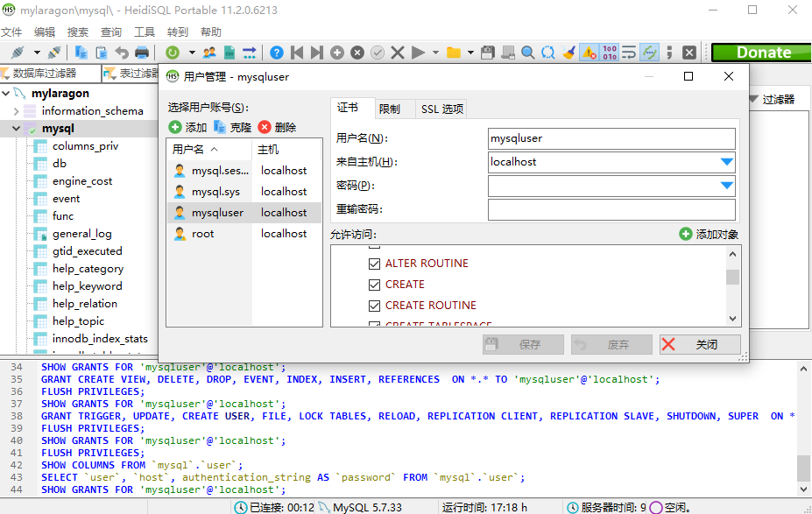
Task: Click the 添加 add user button
Action: pos(187,127)
